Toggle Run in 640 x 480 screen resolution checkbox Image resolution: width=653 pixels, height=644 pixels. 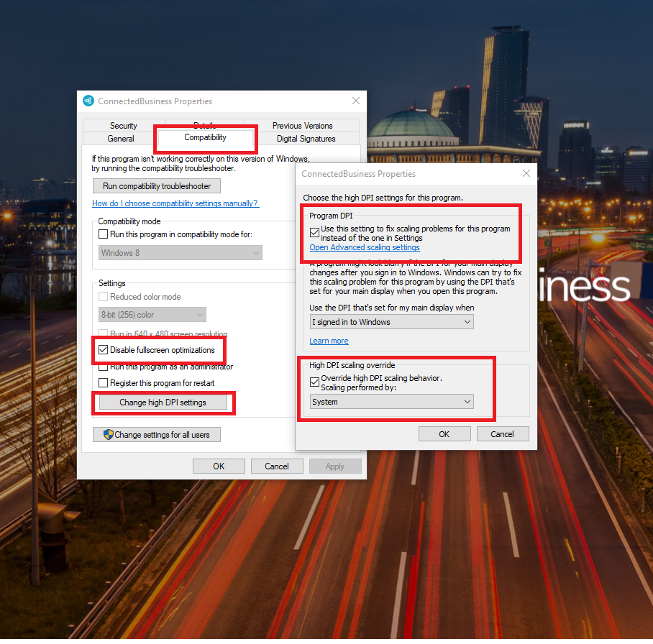tap(104, 333)
